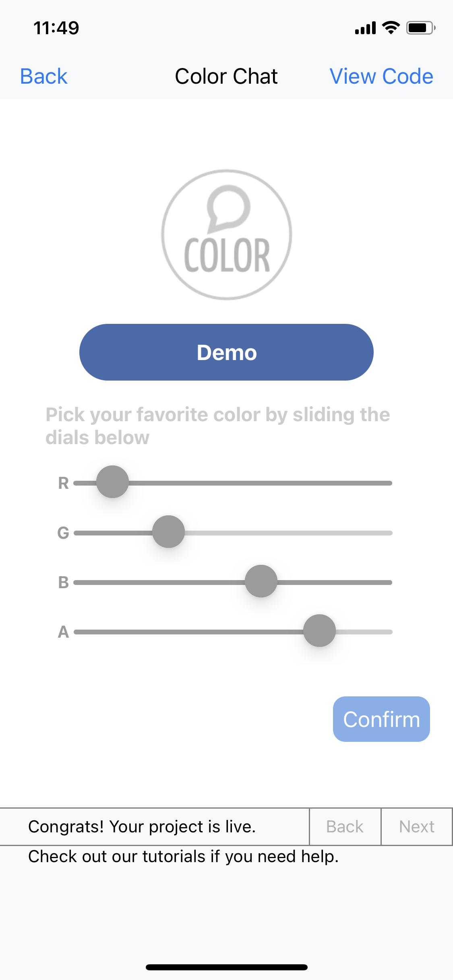Go Back from Color Chat header
This screenshot has width=453, height=980.
[43, 76]
